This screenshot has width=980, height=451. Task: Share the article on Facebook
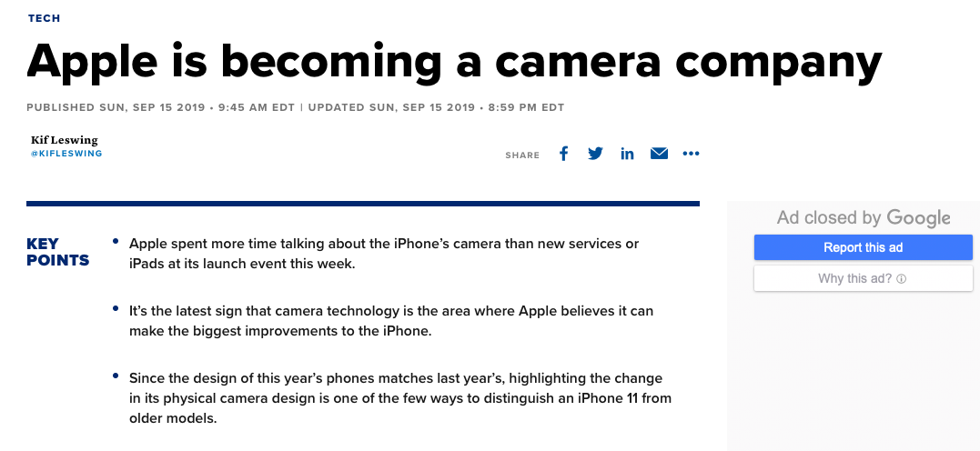563,154
